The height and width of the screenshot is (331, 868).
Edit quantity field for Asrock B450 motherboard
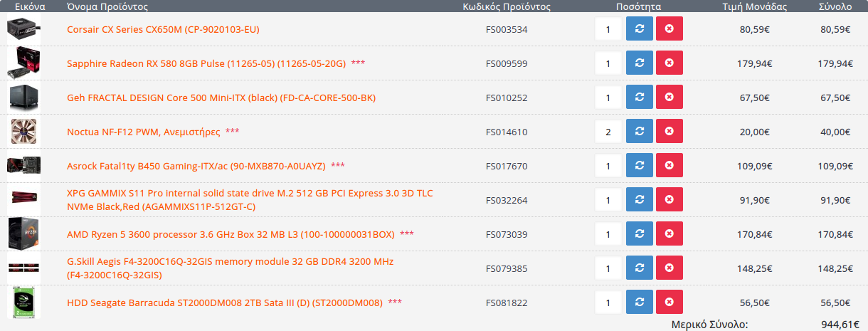tap(608, 166)
